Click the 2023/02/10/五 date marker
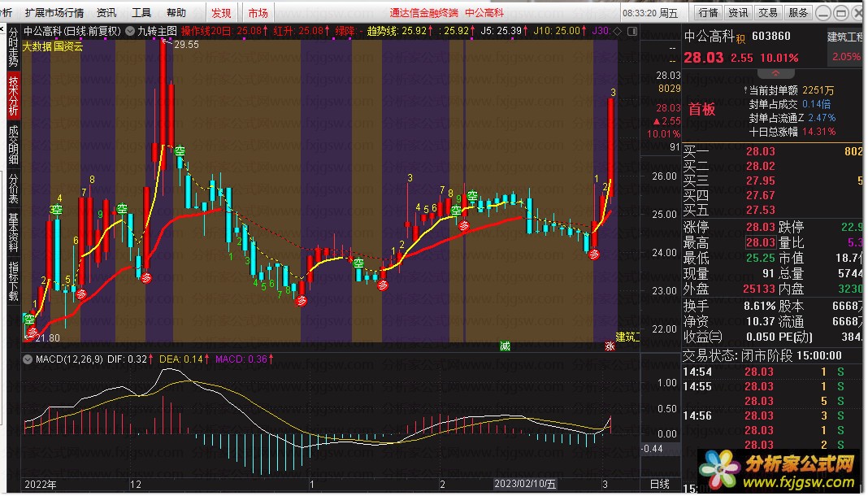Viewport: 868px width, 496px height. click(525, 484)
